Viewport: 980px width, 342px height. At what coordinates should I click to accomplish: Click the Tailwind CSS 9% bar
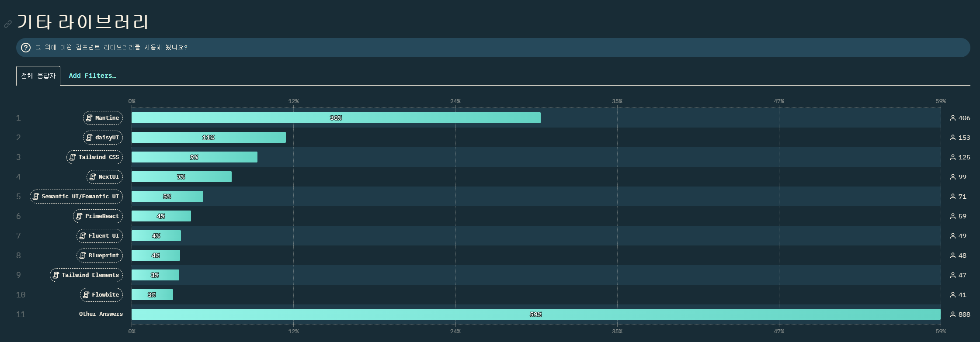coord(195,157)
